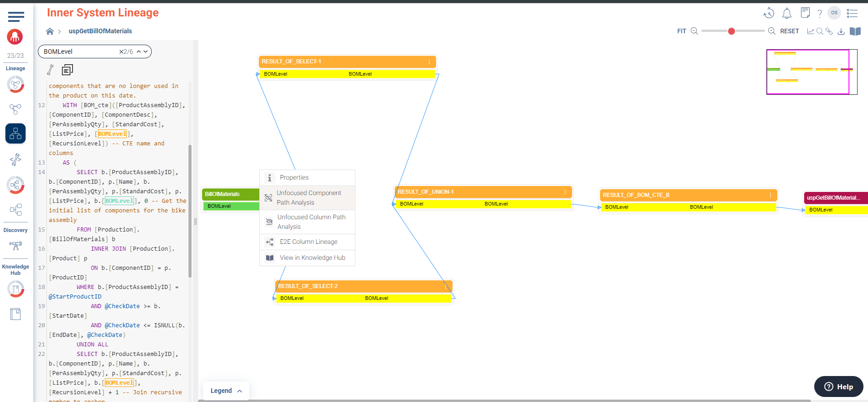Open the hamburger navigation menu
The height and width of the screenshot is (402, 868).
16,17
